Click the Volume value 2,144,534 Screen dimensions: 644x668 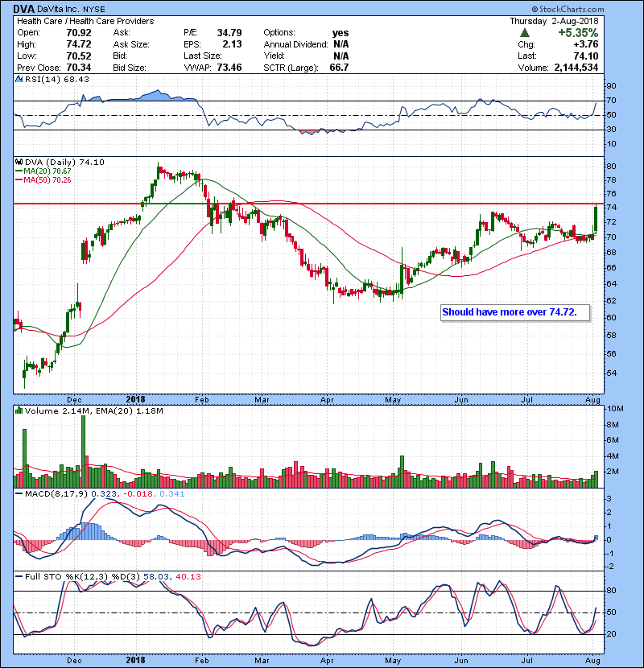tap(576, 68)
